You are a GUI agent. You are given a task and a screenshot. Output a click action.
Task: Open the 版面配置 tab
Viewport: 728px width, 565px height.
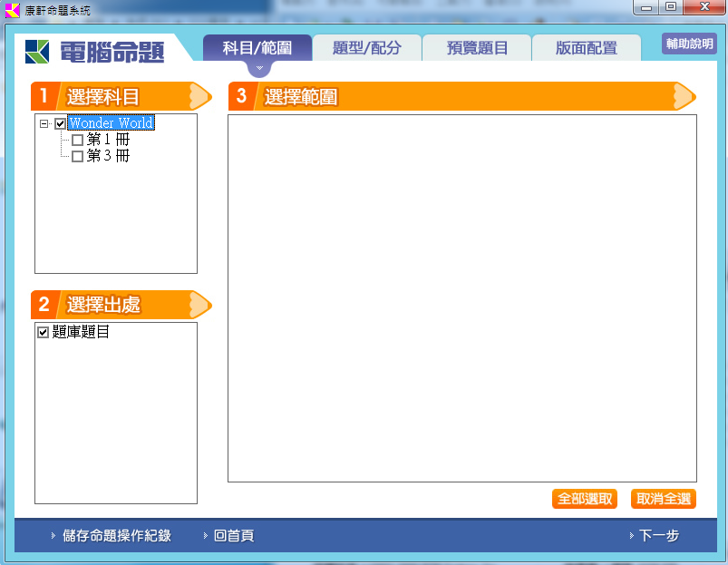587,48
